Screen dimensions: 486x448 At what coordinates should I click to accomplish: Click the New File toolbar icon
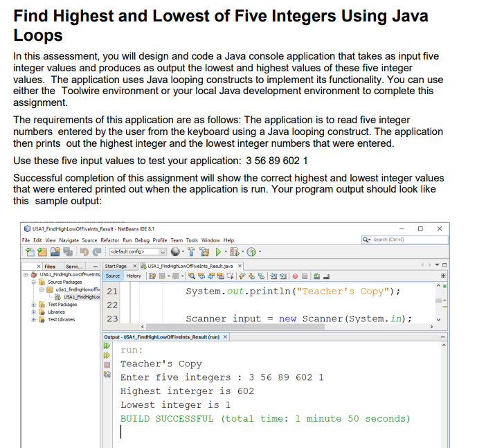(x=30, y=252)
